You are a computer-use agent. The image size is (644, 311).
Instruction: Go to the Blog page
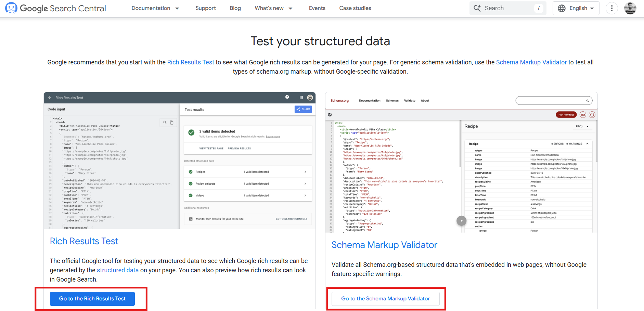(235, 8)
